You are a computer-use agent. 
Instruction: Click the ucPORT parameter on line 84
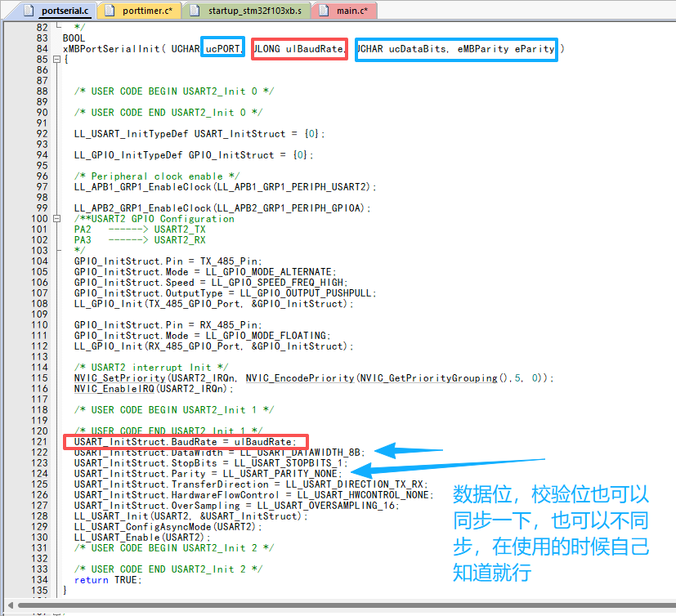(223, 49)
